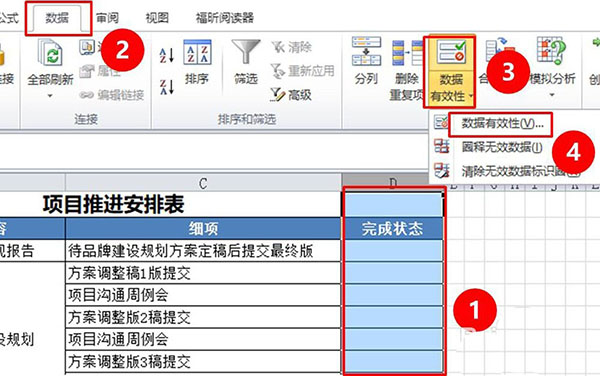600x376 pixels.
Task: Select 数据有效性(V)... menu entry
Action: [501, 124]
